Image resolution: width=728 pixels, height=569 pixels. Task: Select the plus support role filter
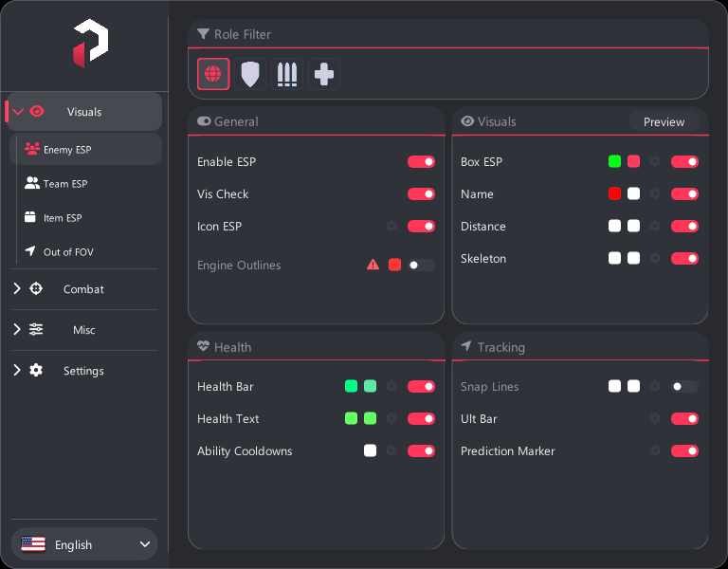click(x=324, y=74)
